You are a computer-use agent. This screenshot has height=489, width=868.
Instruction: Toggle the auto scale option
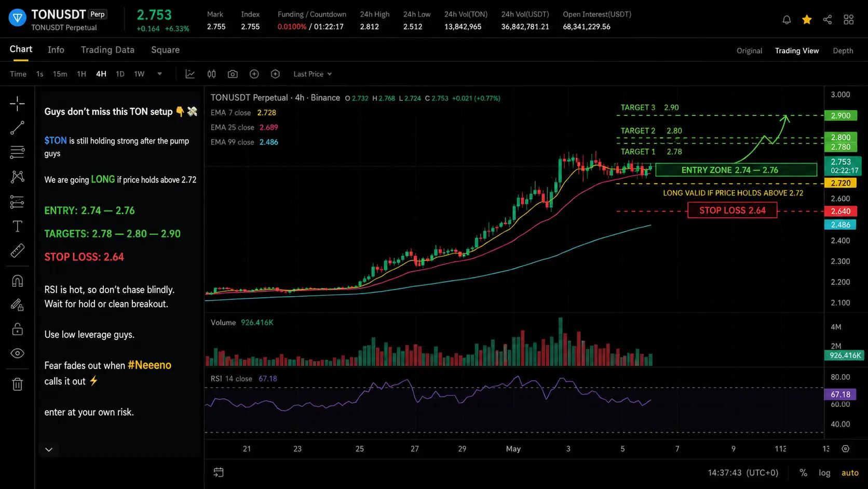pyautogui.click(x=850, y=473)
